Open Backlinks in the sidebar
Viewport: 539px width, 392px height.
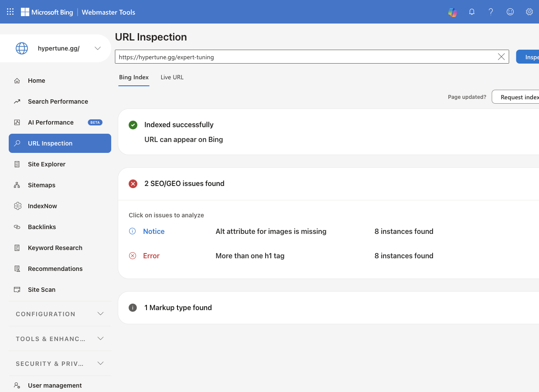(x=60, y=227)
